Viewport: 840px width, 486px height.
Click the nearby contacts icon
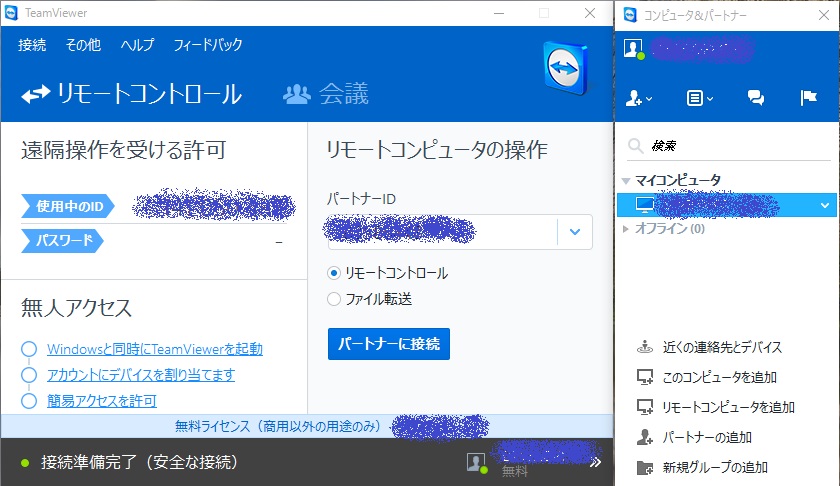click(x=644, y=347)
